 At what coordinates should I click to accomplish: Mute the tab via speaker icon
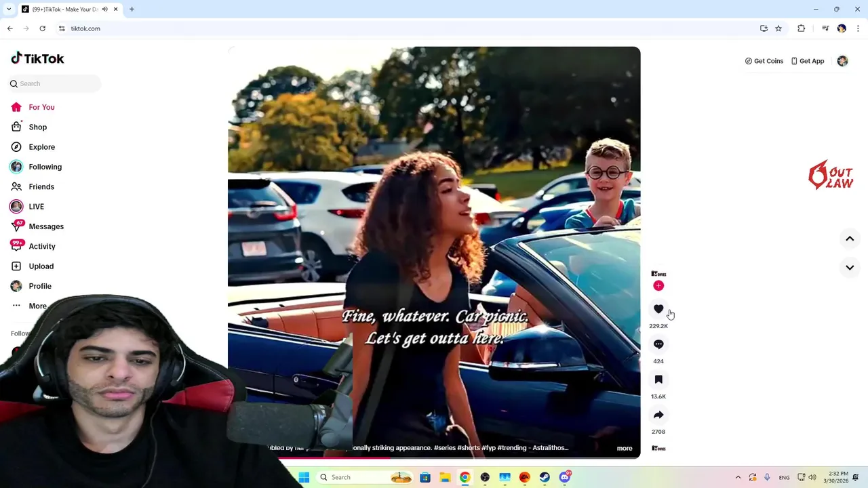104,9
